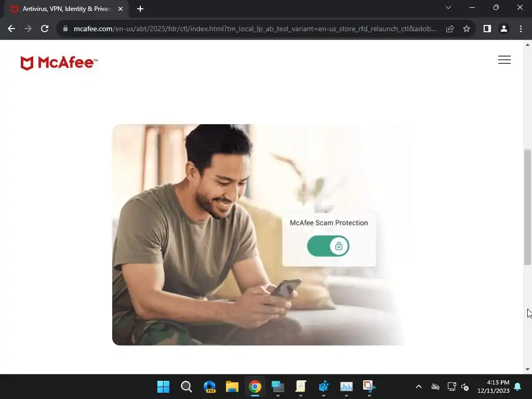532x399 pixels.
Task: Reload the current page
Action: 45,29
